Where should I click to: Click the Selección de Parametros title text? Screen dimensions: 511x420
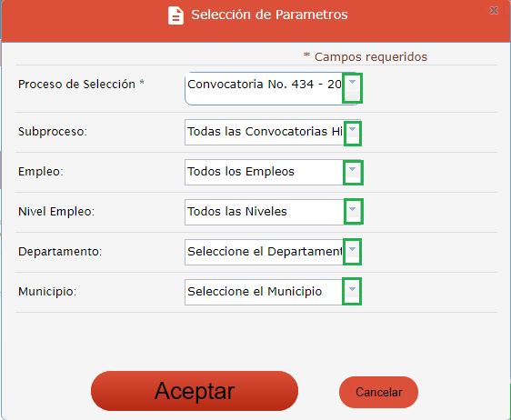pos(269,15)
